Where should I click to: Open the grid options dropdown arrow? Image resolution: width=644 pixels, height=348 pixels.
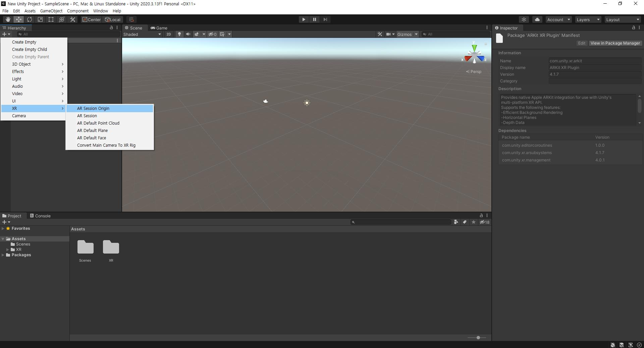coord(229,34)
